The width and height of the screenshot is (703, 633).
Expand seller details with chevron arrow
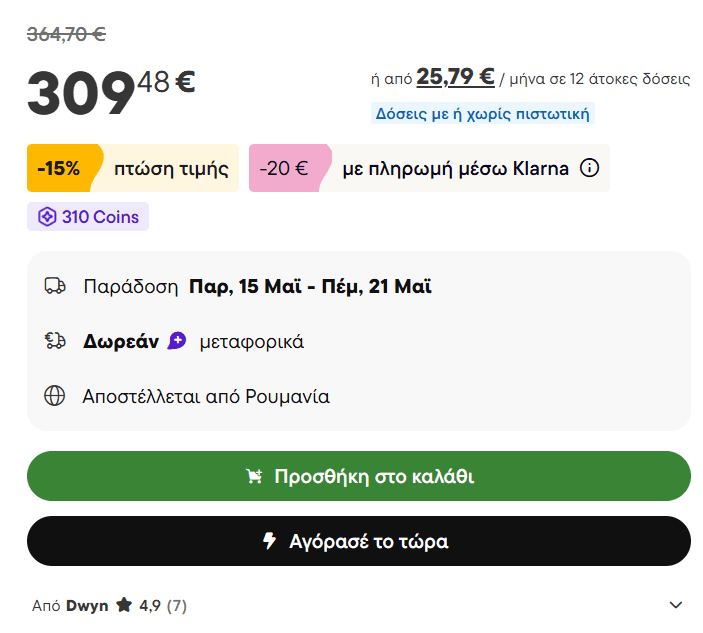pos(676,605)
